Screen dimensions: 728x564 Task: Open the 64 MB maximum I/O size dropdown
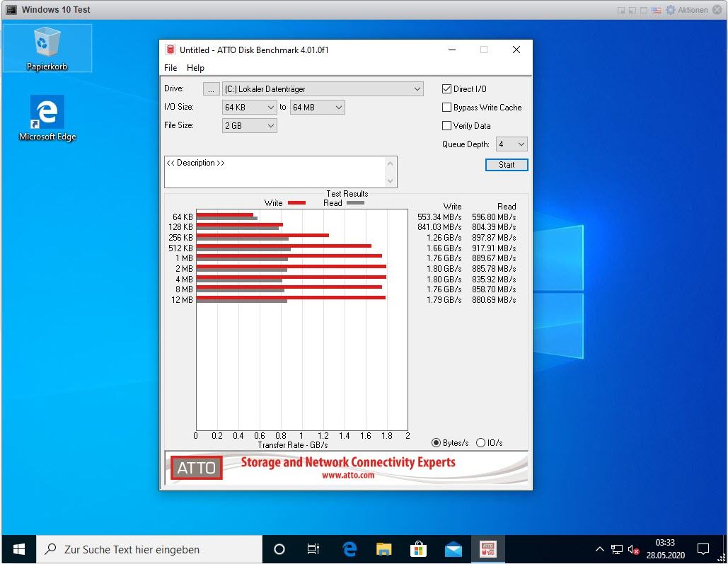click(x=318, y=108)
